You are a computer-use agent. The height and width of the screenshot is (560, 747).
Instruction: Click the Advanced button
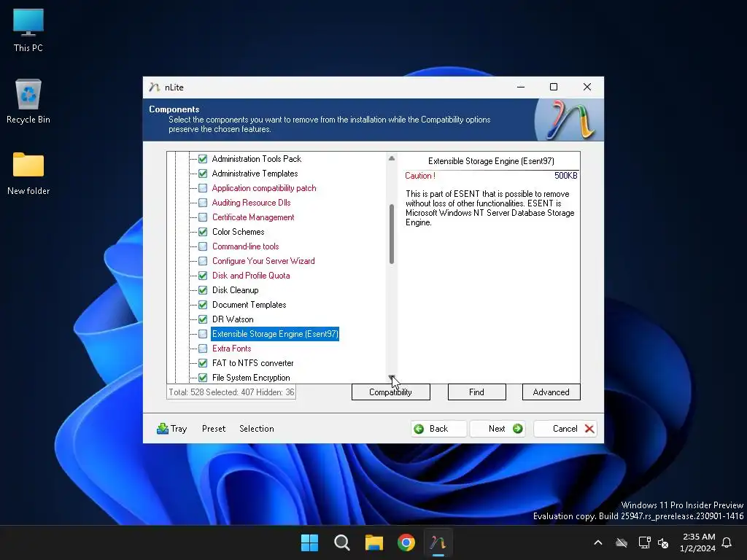pyautogui.click(x=551, y=392)
